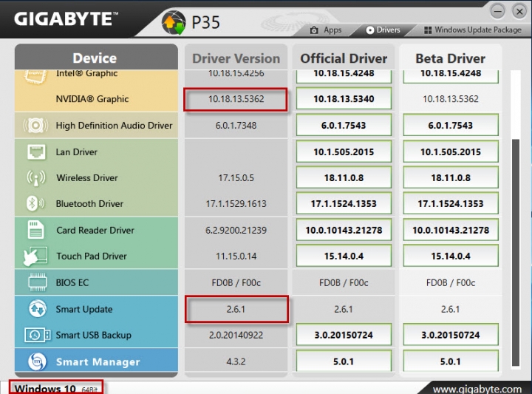Click installed Smart USB Backup version 2.0.20140922
Screen dimensions: 532x394
click(x=236, y=336)
